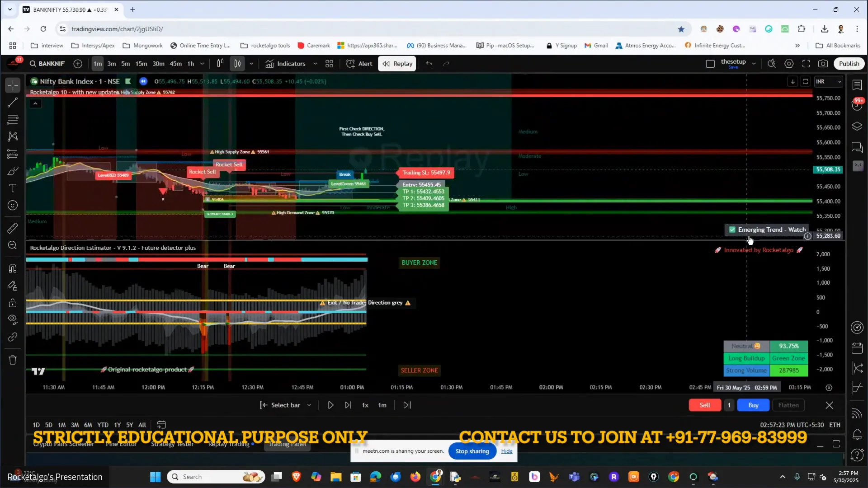Open the watchlist panel icon
868x488 pixels.
click(857, 85)
